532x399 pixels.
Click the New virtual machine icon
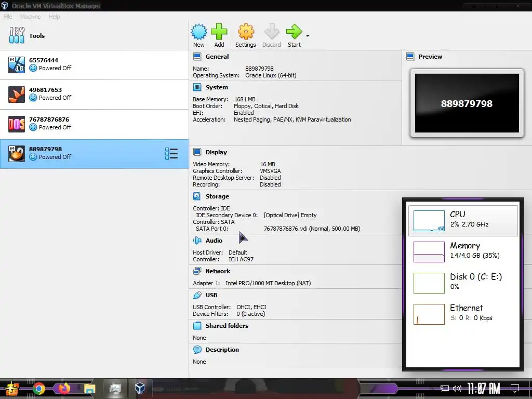click(x=199, y=32)
